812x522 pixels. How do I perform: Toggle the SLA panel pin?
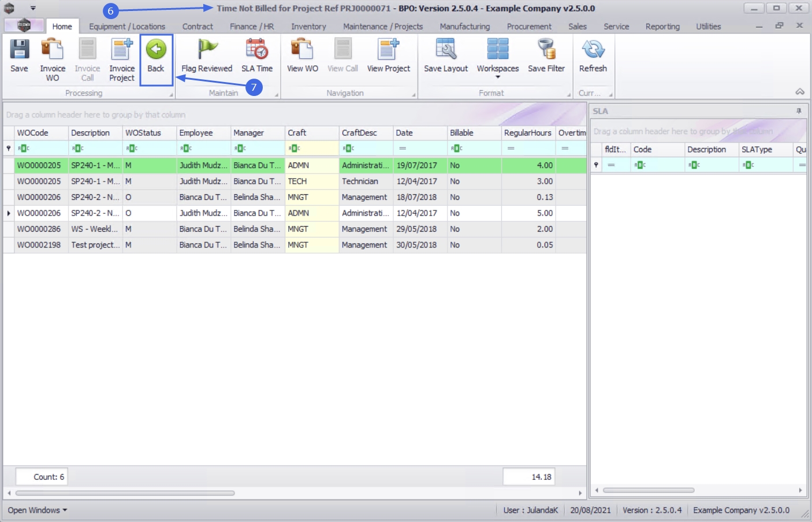pos(799,111)
